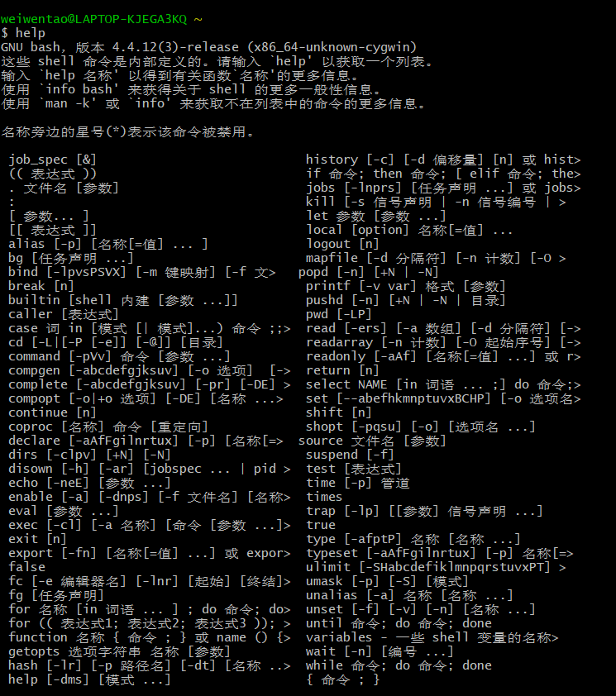This screenshot has height=696, width=616.
Task: Click the 'times' builtin entry
Action: [324, 497]
